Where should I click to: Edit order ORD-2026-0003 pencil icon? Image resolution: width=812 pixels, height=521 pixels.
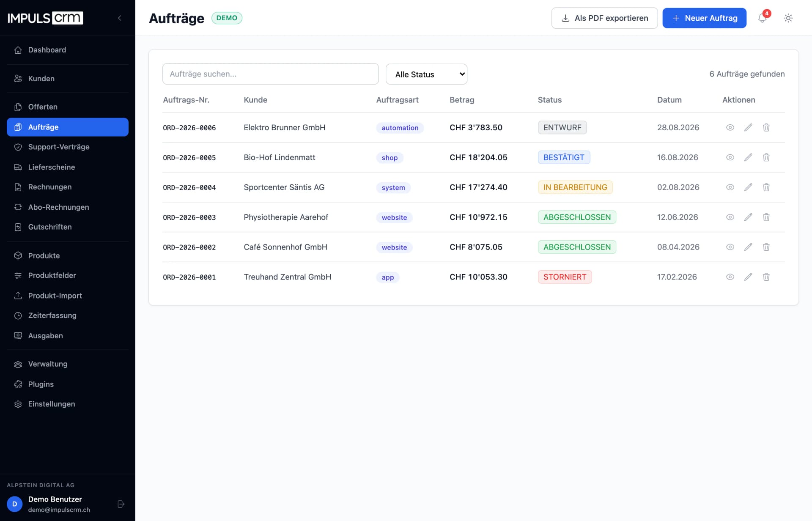point(748,217)
